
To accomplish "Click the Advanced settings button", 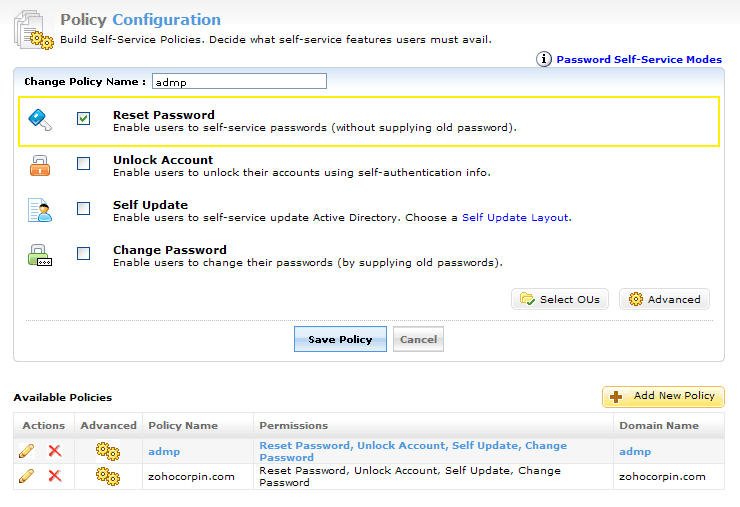I will point(664,299).
